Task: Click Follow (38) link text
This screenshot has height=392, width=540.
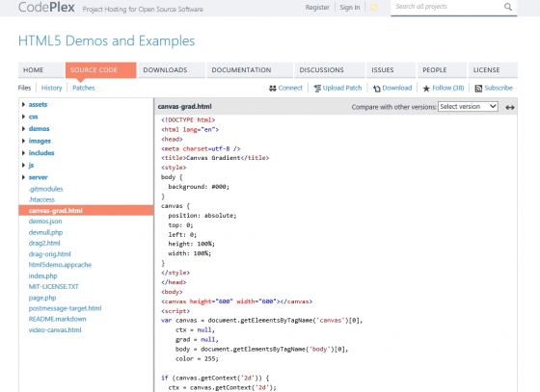Action: [448, 88]
